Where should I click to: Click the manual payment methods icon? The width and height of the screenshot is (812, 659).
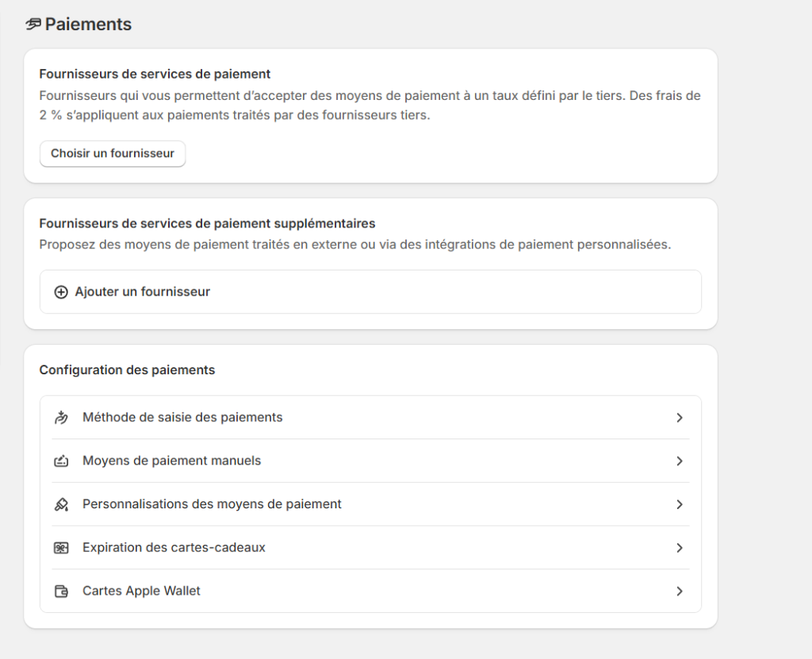coord(61,461)
